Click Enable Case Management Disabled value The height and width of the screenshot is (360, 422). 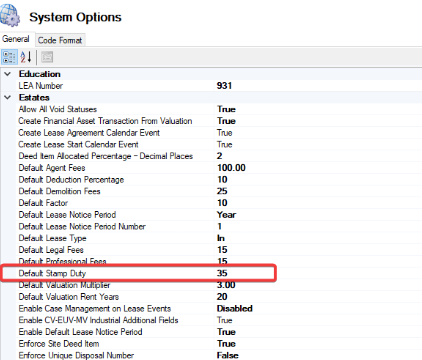pyautogui.click(x=235, y=308)
